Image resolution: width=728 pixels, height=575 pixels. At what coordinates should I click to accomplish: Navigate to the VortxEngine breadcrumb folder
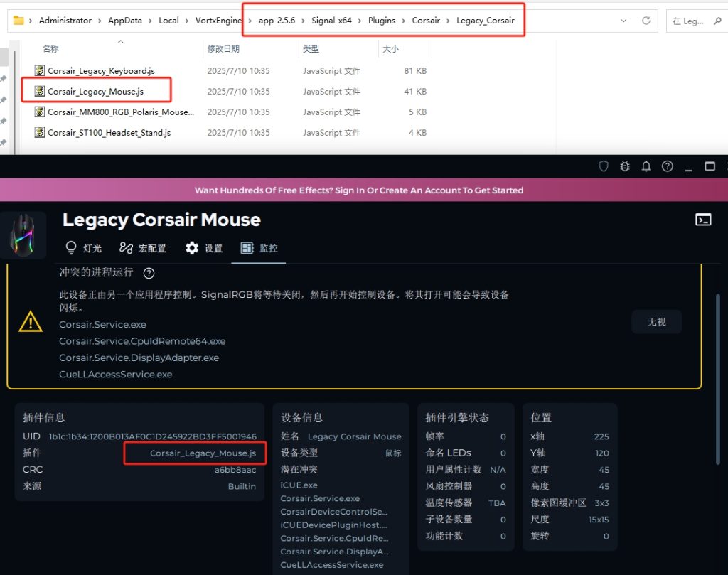(x=218, y=21)
